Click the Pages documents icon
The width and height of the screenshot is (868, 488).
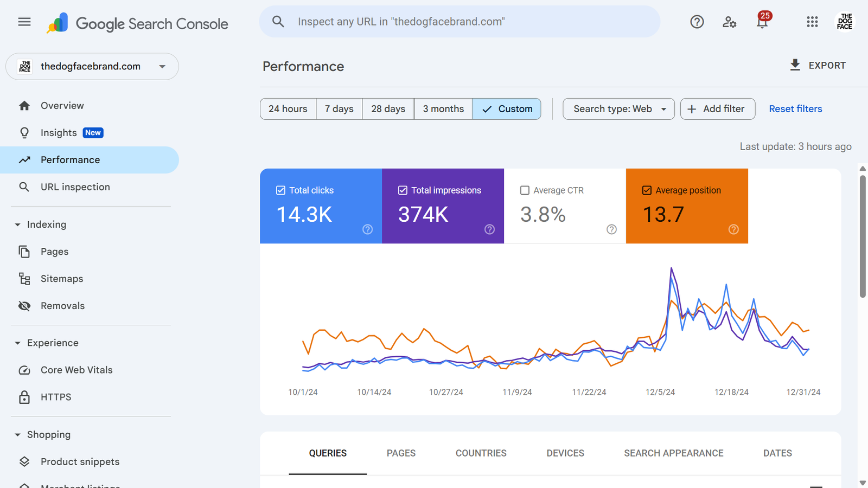tap(24, 252)
